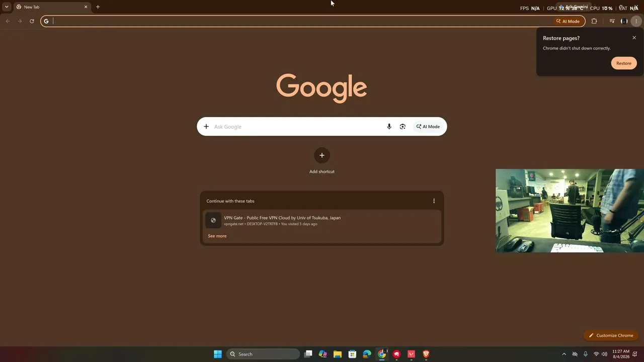Click the Google G icon in address bar

click(46, 21)
